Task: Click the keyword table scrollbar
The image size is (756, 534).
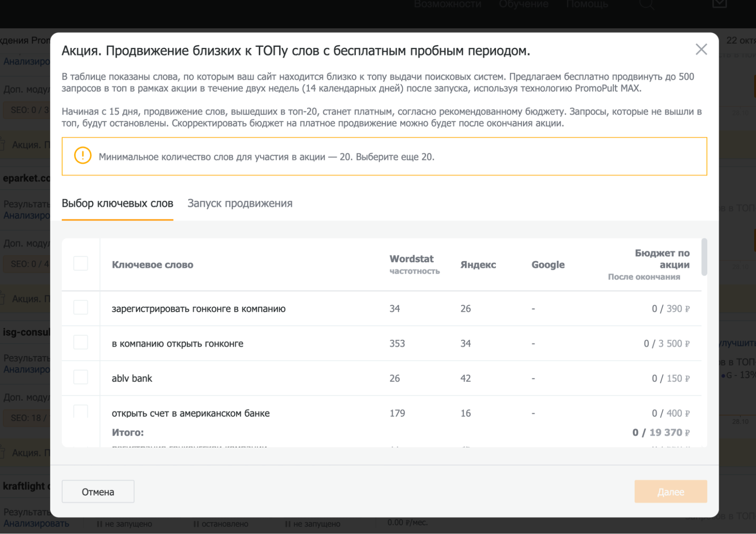Action: point(704,257)
